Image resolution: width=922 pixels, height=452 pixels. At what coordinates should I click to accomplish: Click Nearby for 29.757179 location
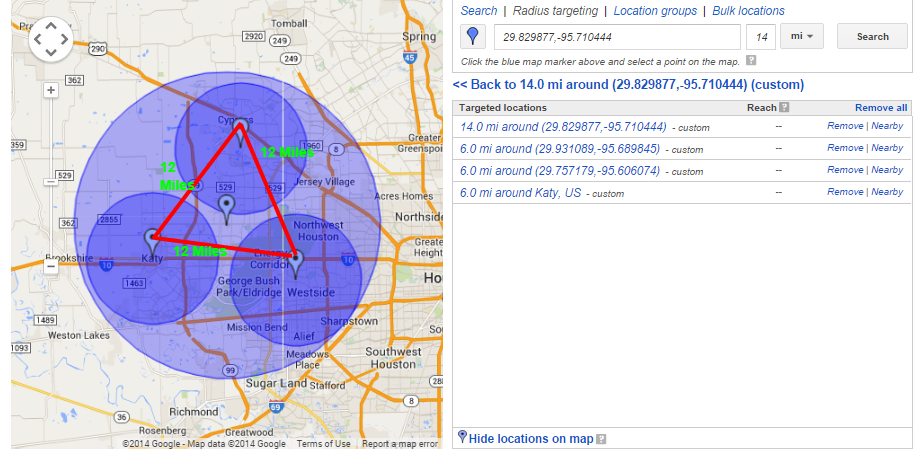tap(887, 170)
